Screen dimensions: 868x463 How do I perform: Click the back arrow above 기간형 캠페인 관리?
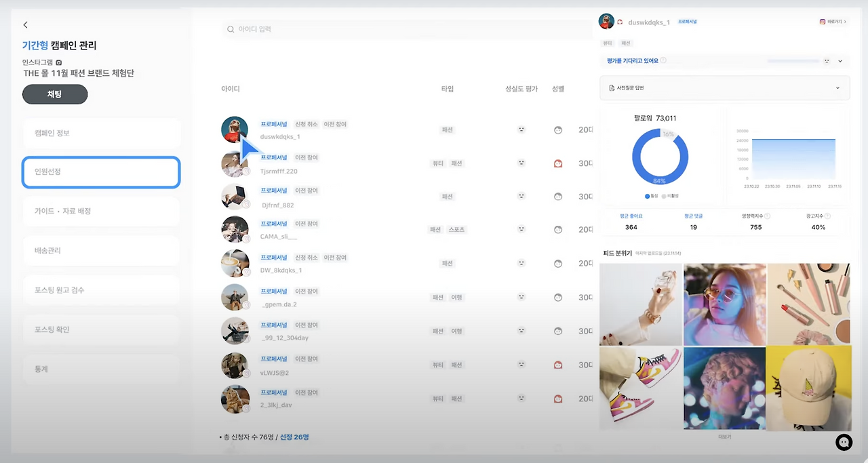[x=25, y=24]
